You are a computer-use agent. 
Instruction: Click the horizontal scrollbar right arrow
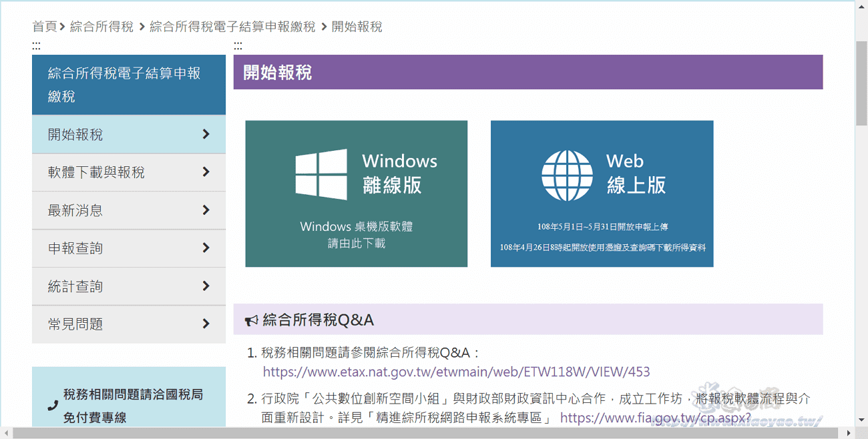click(x=849, y=433)
